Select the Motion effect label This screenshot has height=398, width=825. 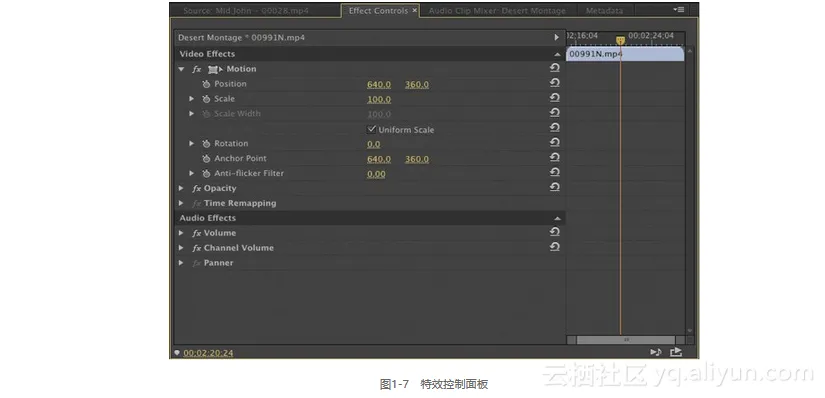point(242,69)
